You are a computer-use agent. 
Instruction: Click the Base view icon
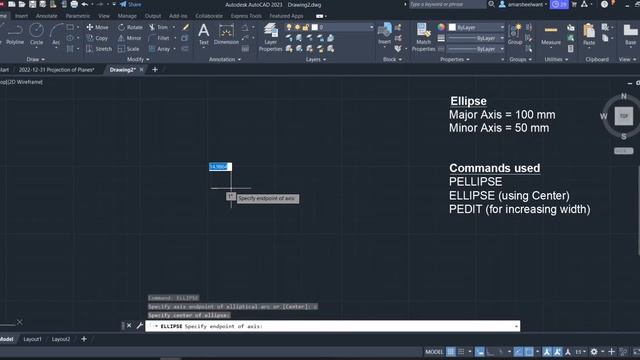(631, 35)
